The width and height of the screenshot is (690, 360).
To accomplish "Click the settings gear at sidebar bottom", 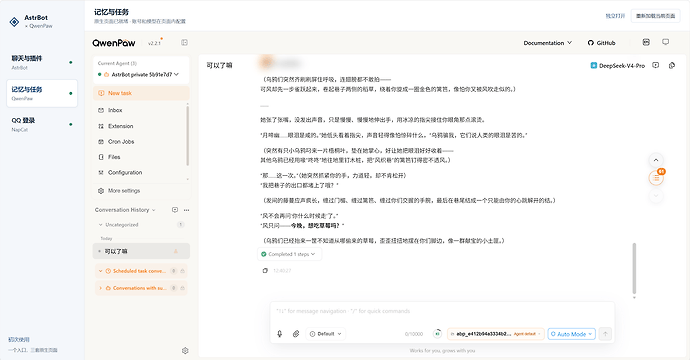I will coord(185,351).
